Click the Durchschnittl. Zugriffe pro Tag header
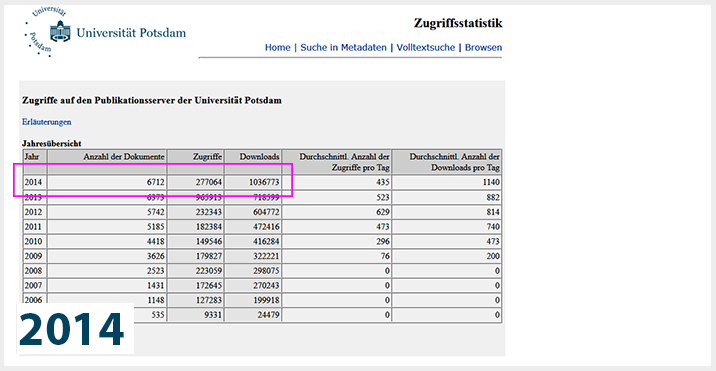The width and height of the screenshot is (716, 371). (337, 161)
